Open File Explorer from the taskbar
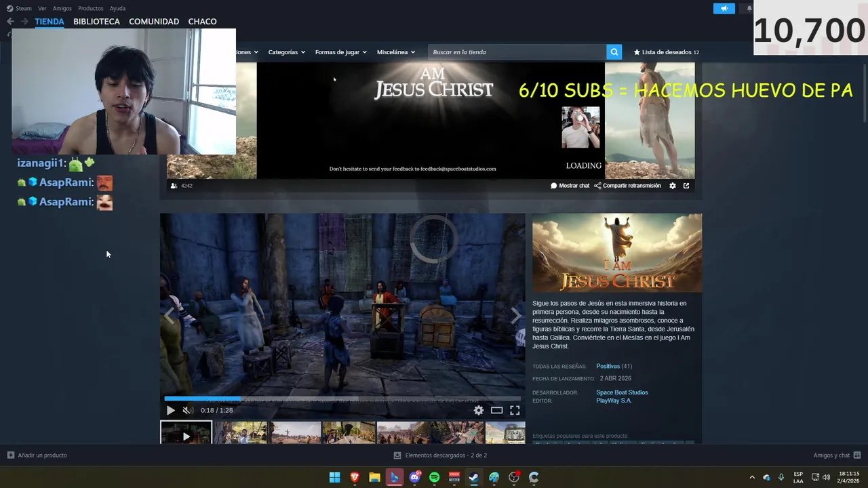Image resolution: width=868 pixels, height=488 pixels. 374,477
